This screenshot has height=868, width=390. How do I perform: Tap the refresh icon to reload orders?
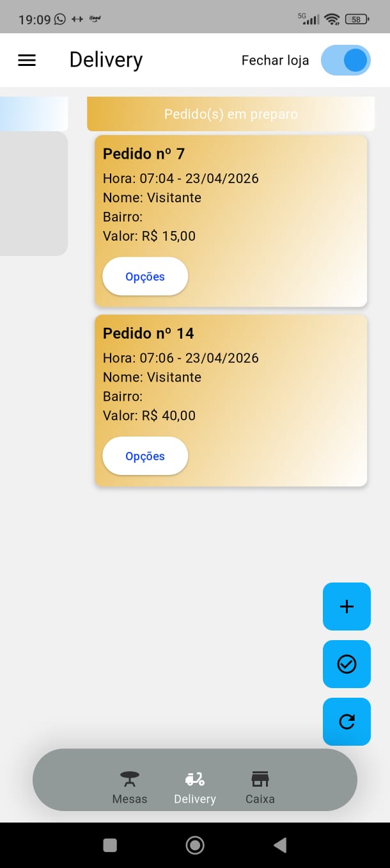(x=347, y=721)
